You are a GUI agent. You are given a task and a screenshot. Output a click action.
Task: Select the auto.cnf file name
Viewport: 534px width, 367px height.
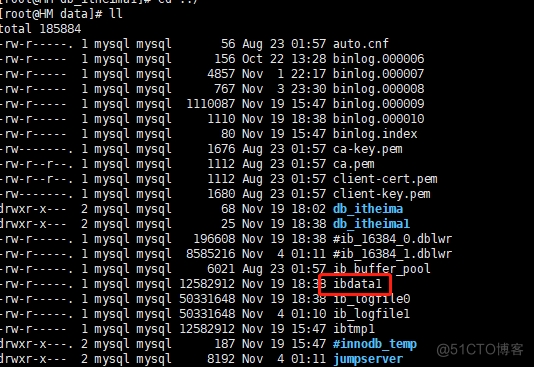click(x=361, y=44)
